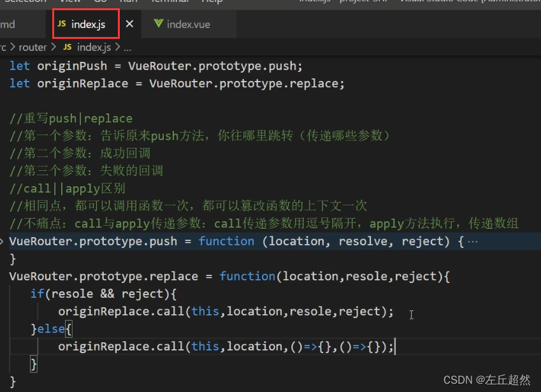This screenshot has height=392, width=541.
Task: Click the Vue logo icon on index.vue tab
Action: tap(159, 24)
